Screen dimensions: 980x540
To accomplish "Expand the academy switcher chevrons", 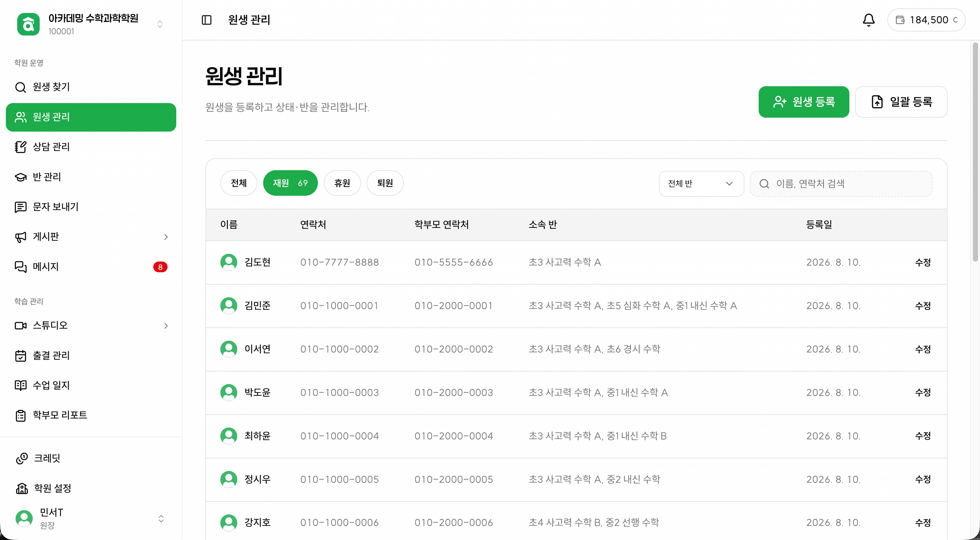I will (160, 24).
